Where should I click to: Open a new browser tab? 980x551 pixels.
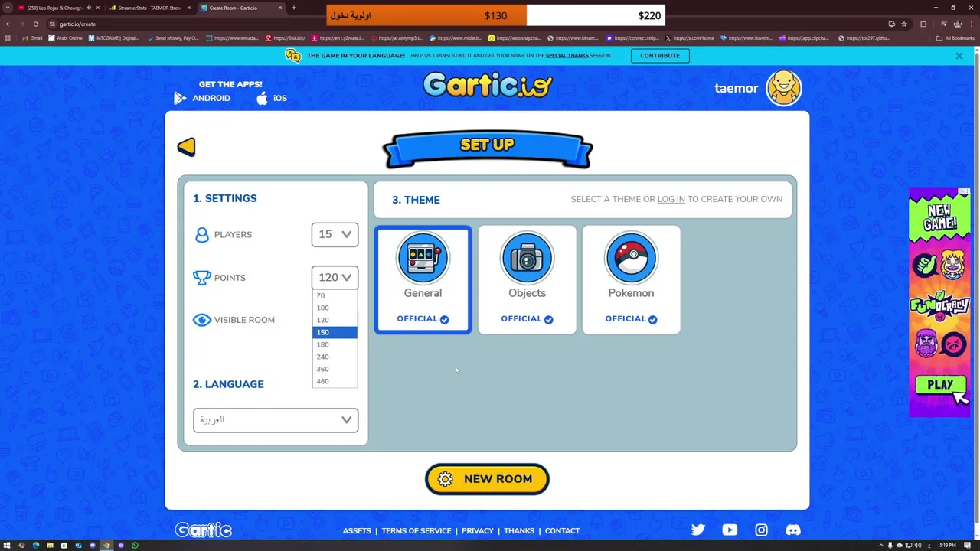[x=293, y=8]
